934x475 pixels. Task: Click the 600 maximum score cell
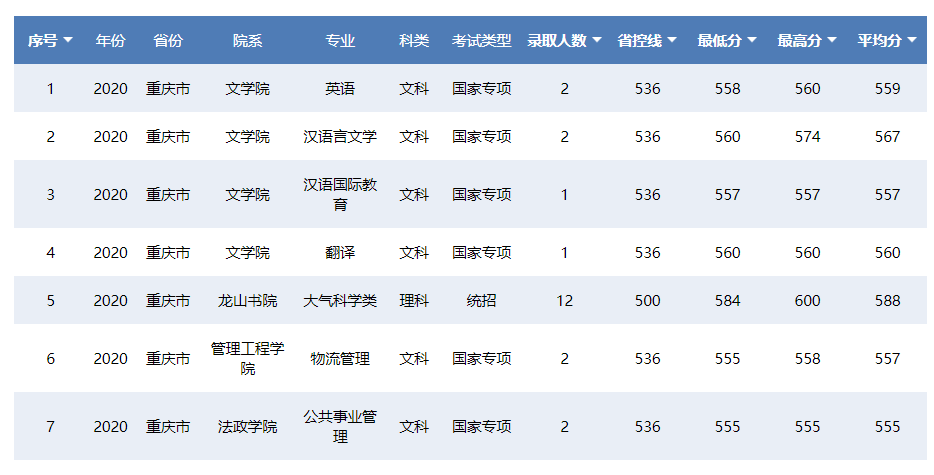coord(807,301)
